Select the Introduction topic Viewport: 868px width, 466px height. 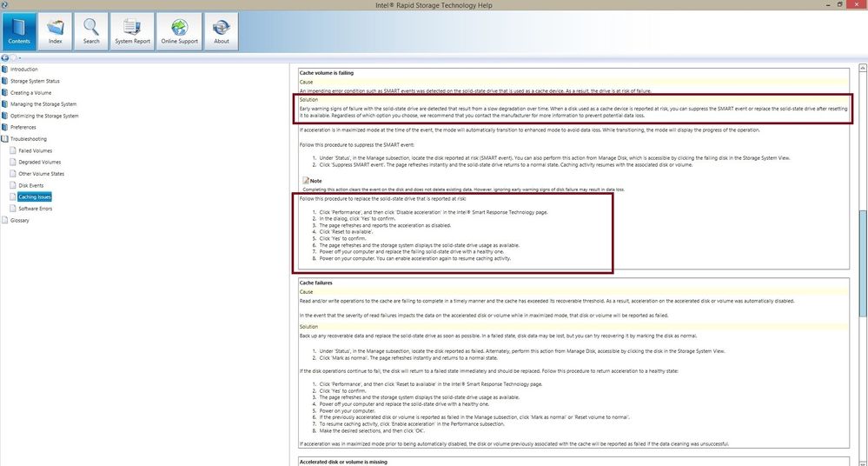pos(23,70)
